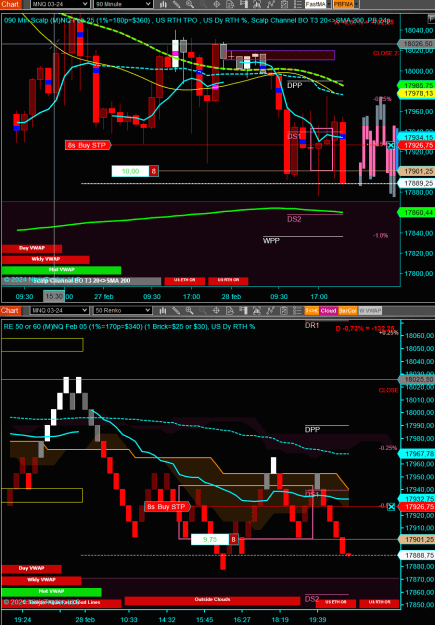Viewport: 435px width, 625px height.
Task: Select the drawing tools pencil icon in top toolbar
Action: [176, 4]
